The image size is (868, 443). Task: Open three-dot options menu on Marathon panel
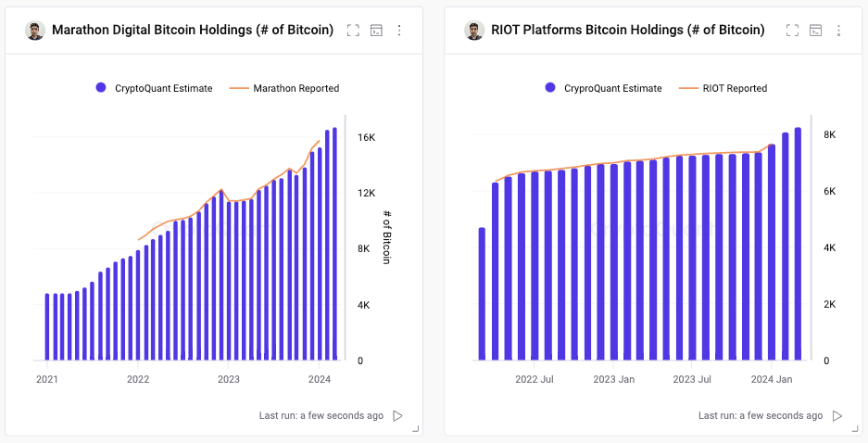click(399, 31)
